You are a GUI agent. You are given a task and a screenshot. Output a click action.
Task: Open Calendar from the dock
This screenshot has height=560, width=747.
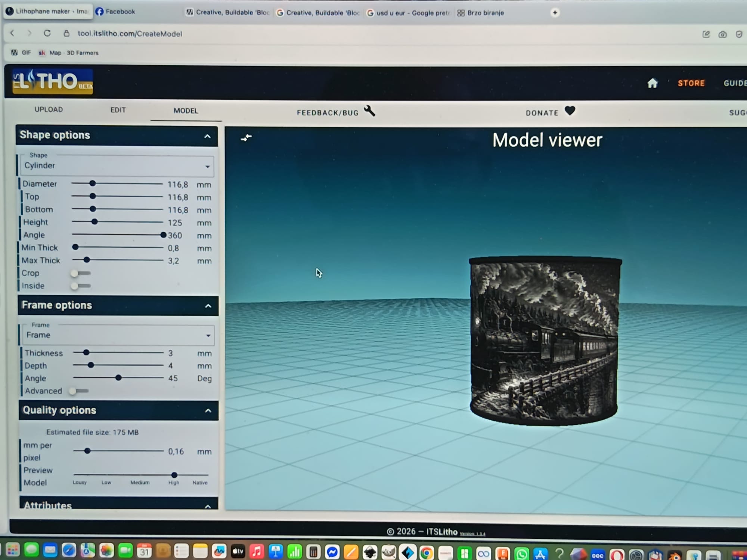coord(144,551)
